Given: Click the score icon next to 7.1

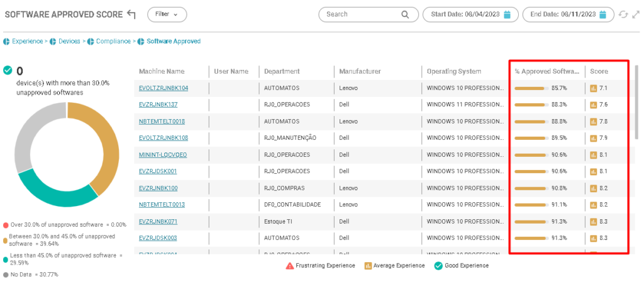Looking at the screenshot, I should coord(593,88).
